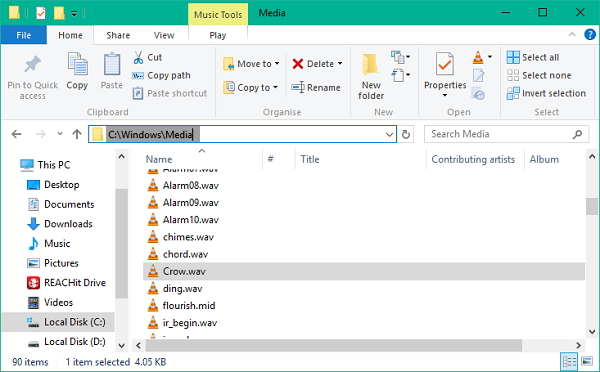Open the View ribbon tab
600x372 pixels.
click(x=164, y=35)
